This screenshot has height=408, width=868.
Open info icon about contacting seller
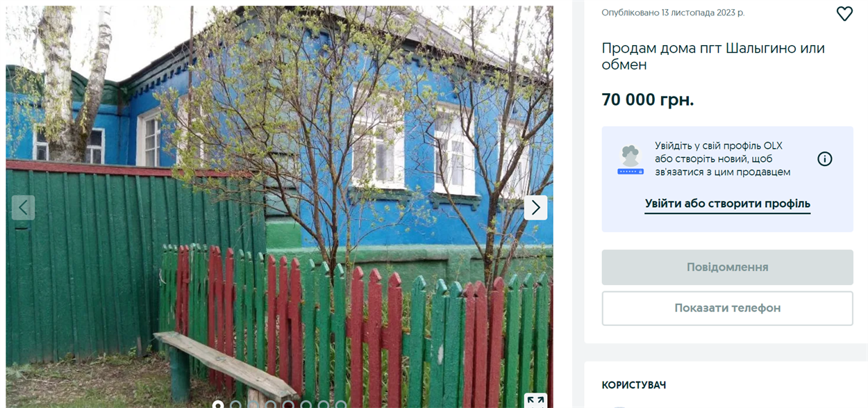(824, 159)
